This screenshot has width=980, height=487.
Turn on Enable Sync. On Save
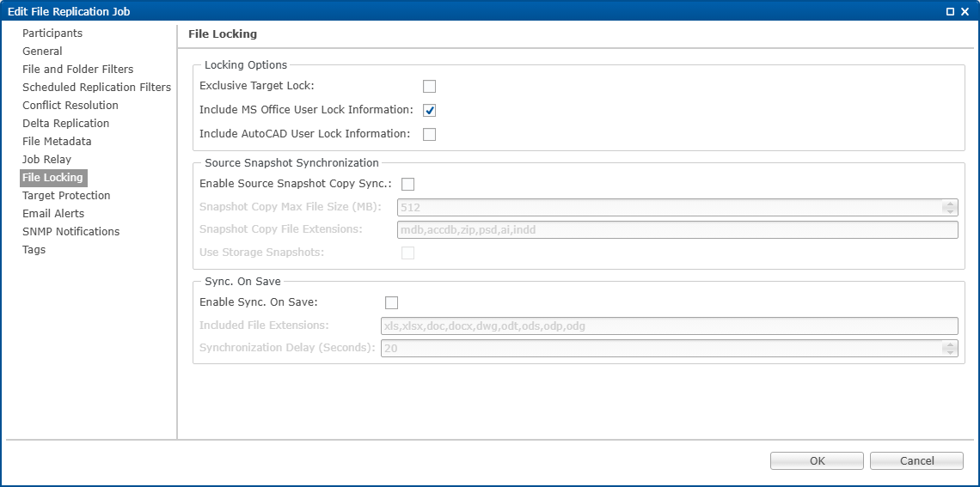coord(392,302)
